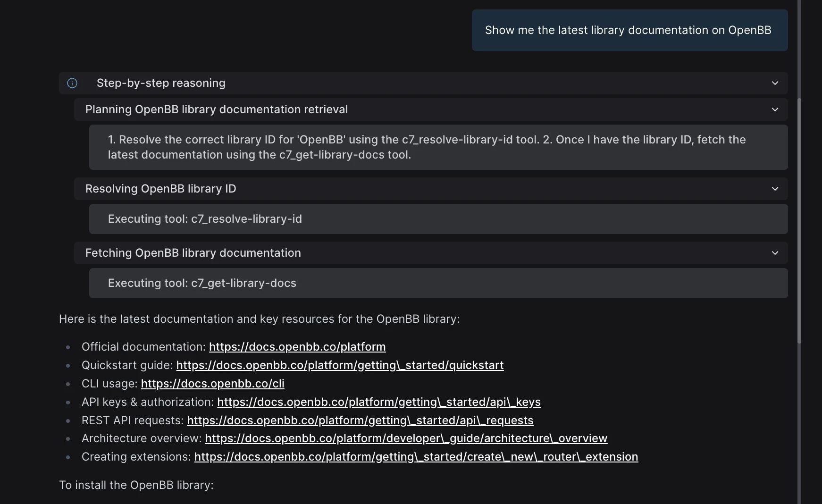Click the user message bubble about OpenBB
The width and height of the screenshot is (822, 504).
(629, 30)
